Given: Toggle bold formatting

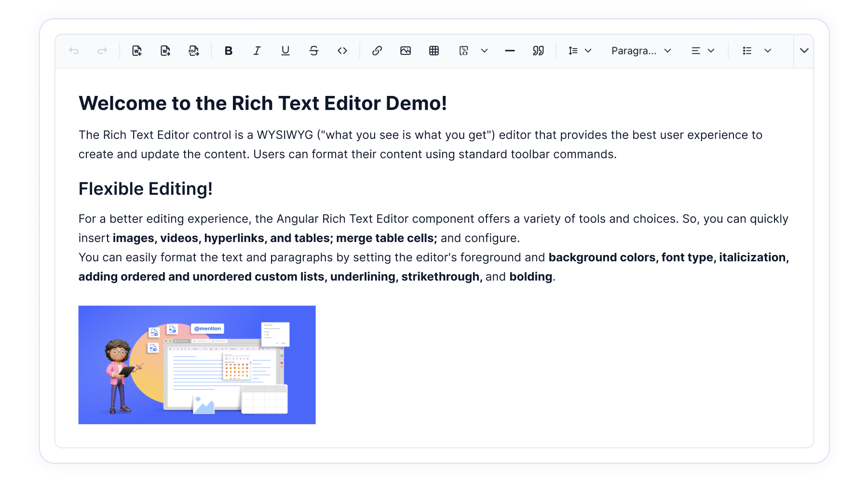Looking at the screenshot, I should click(229, 51).
